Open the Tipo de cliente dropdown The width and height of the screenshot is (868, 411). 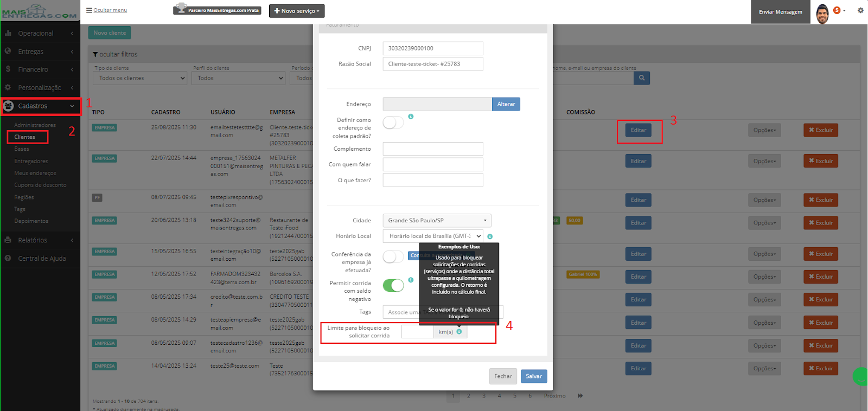pos(140,78)
